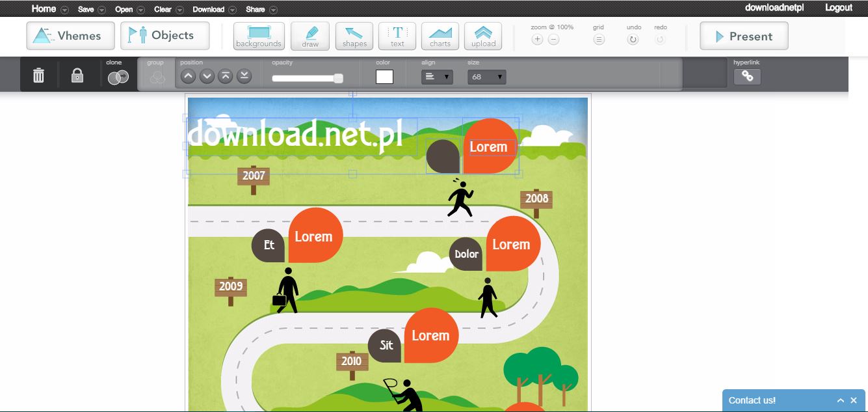Select the green trees graphic
Screen dimensions: 868x412
(x=541, y=376)
